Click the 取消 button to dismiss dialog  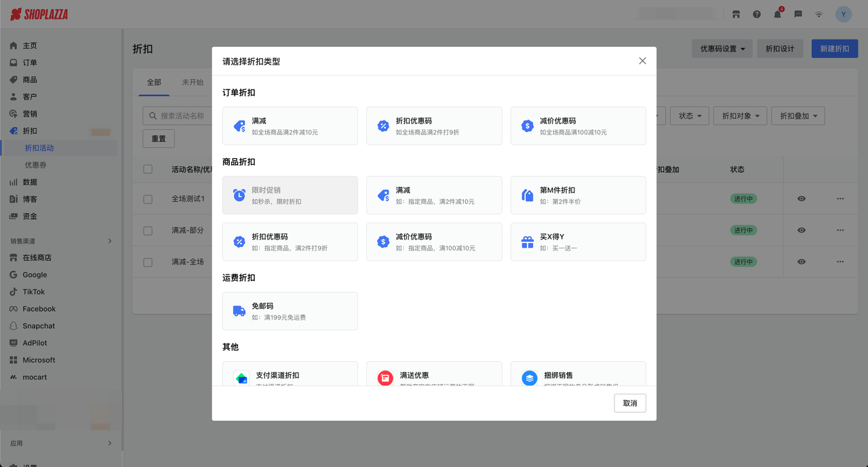pos(629,403)
